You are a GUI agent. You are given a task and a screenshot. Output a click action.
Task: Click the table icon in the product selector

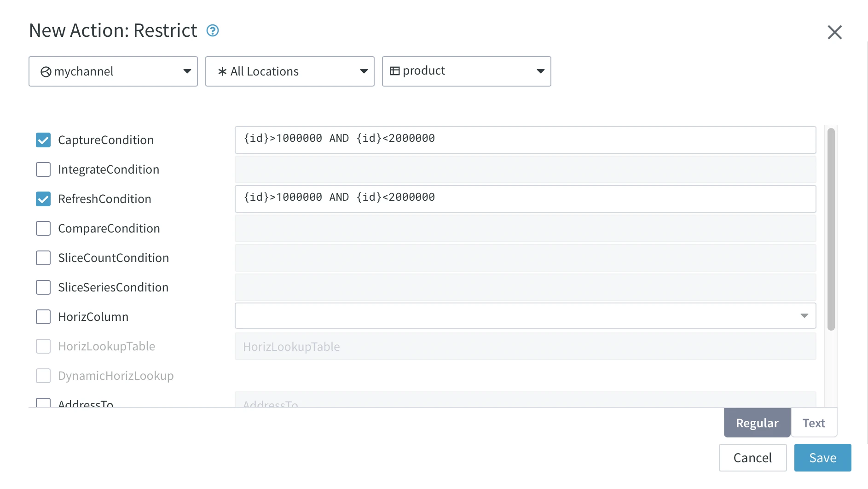(395, 70)
